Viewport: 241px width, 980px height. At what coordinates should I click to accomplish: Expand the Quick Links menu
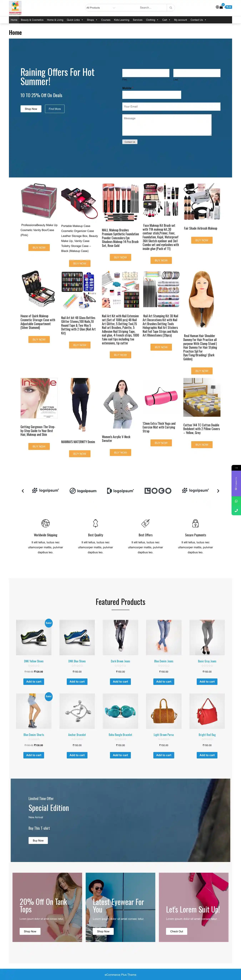point(75,20)
